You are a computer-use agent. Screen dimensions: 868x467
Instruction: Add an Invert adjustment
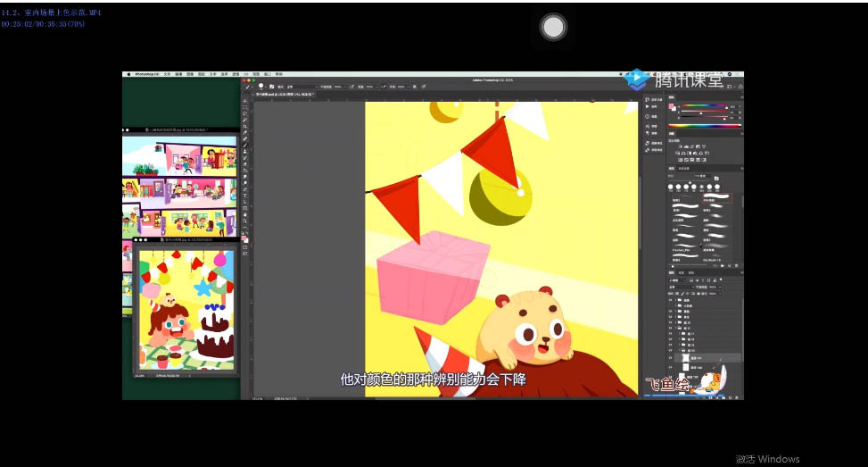click(x=681, y=160)
